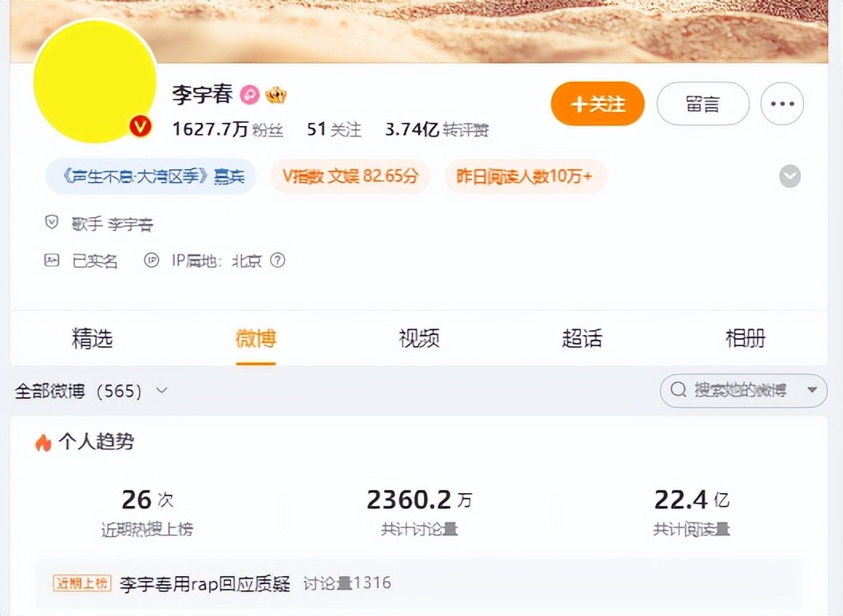The width and height of the screenshot is (843, 616).
Task: Click the 已实名 ID card icon
Action: pos(52,261)
